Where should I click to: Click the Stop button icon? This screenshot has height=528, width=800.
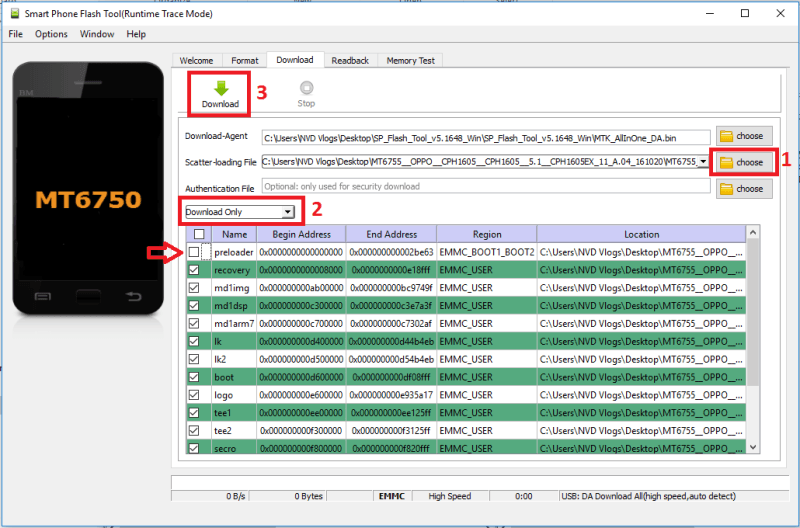[x=306, y=88]
